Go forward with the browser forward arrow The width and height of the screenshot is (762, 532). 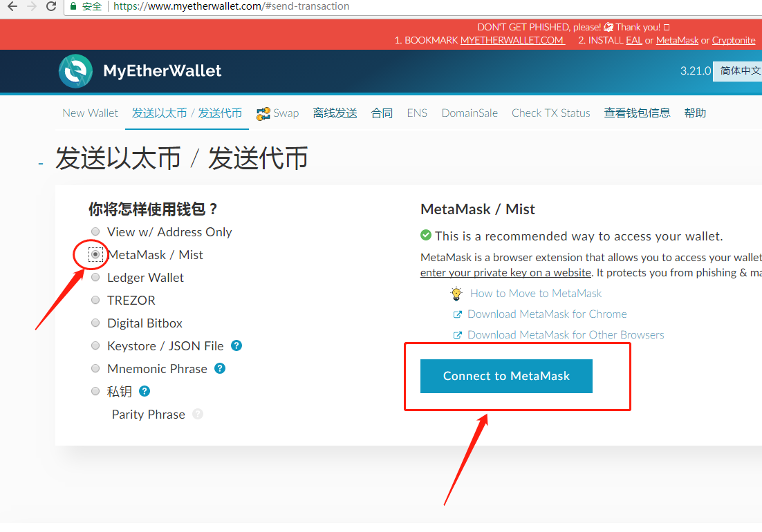[x=32, y=6]
